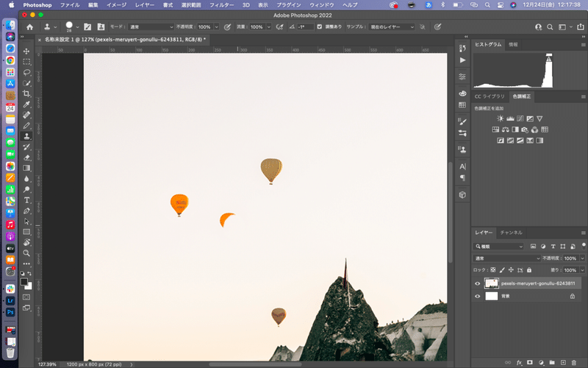Viewport: 588px width, 368px height.
Task: Toggle lock image pixels brush icon
Action: tap(502, 270)
